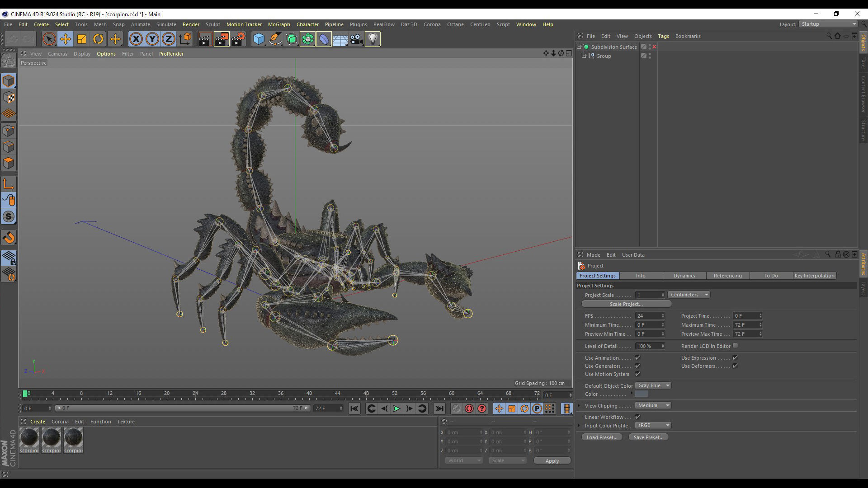Open material manager Texture menu
Viewport: 868px width, 488px height.
click(x=126, y=422)
